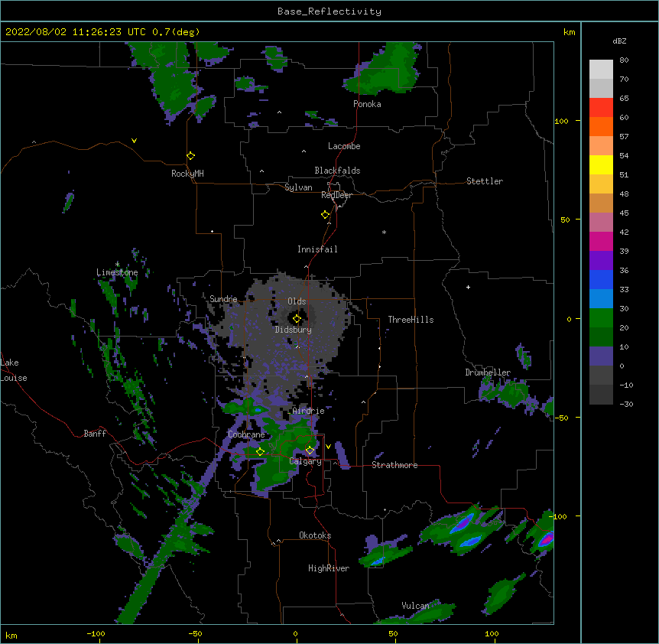Click the RedDeer city label
The height and width of the screenshot is (644, 659).
pos(336,195)
